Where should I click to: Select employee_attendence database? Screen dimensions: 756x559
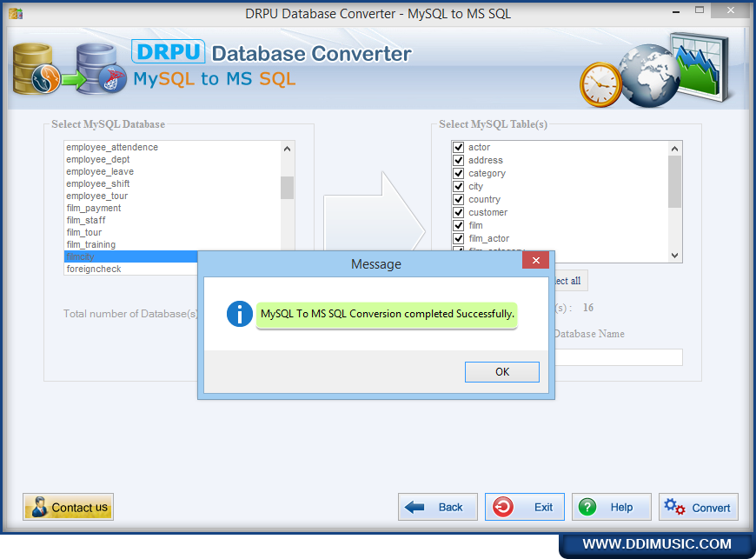click(172, 147)
